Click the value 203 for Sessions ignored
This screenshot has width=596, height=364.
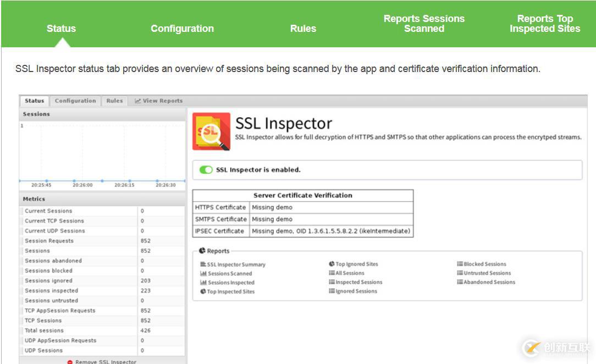click(146, 280)
